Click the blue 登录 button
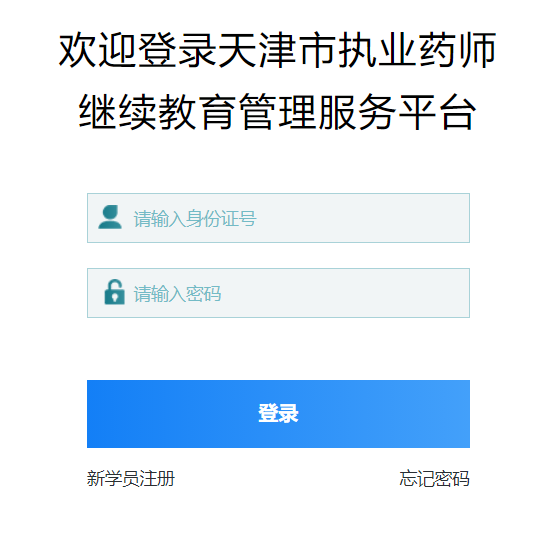The height and width of the screenshot is (535, 553). pyautogui.click(x=278, y=414)
